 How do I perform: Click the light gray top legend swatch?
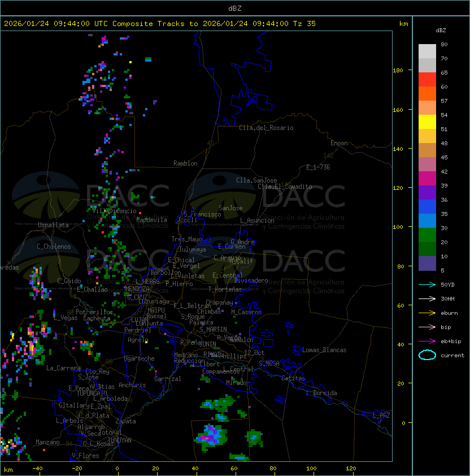(427, 51)
